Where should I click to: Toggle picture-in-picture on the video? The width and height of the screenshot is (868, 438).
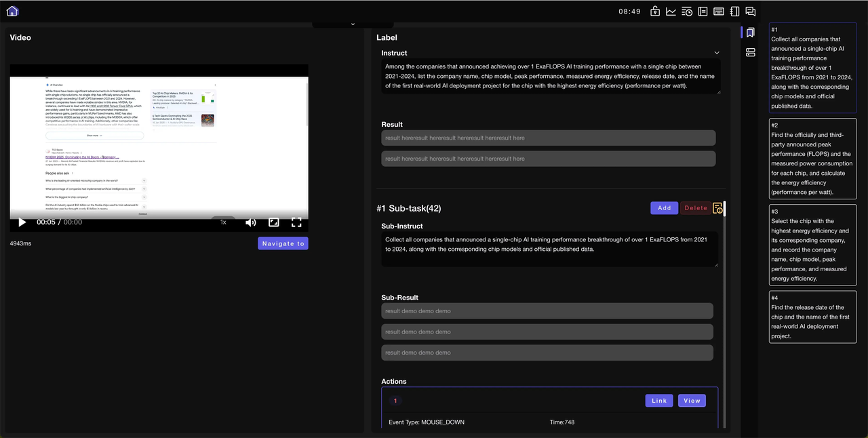pyautogui.click(x=274, y=222)
